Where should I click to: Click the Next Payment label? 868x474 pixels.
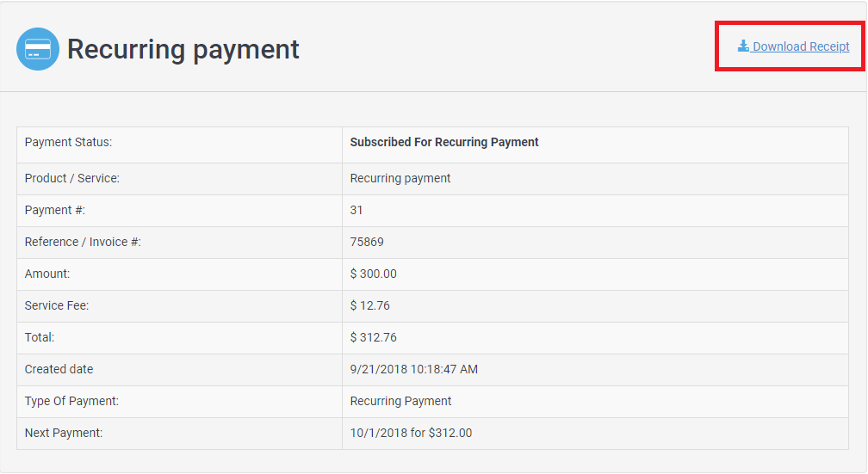click(x=64, y=433)
